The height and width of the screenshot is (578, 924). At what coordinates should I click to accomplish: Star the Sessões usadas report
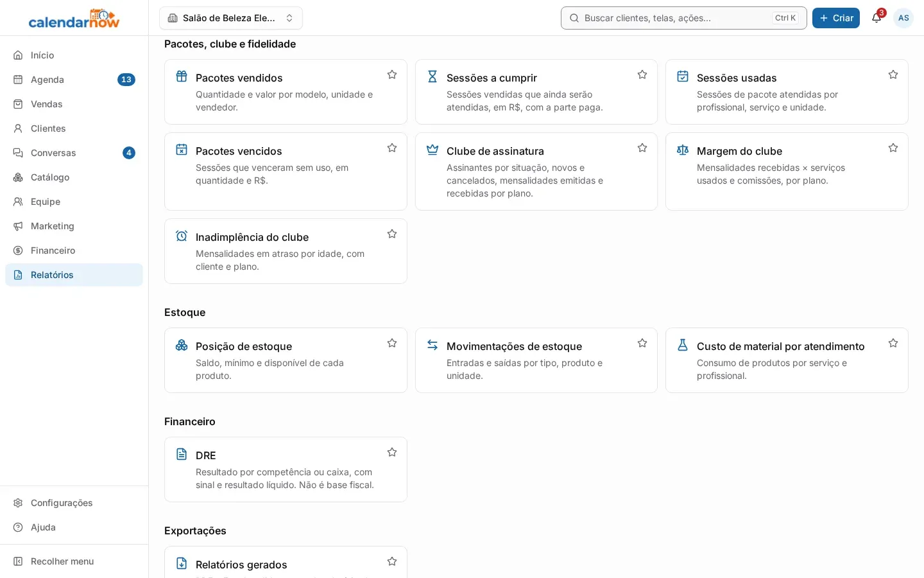[893, 74]
